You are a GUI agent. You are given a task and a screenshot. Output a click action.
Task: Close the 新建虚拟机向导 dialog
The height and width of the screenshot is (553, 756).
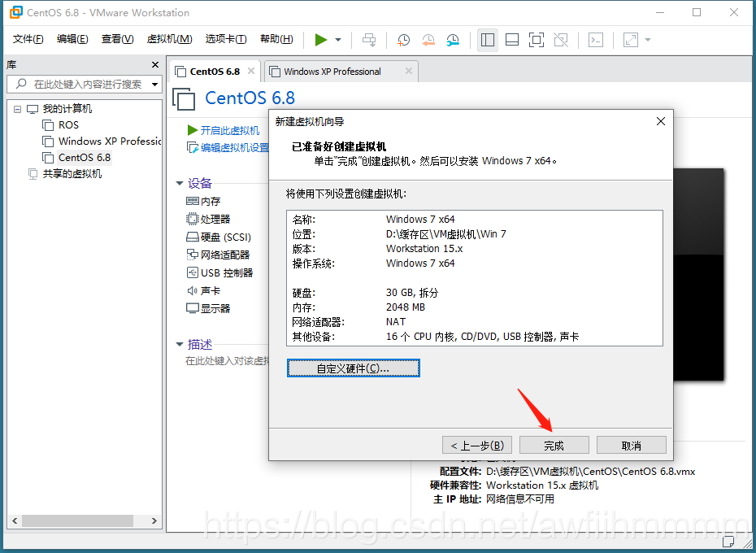tap(661, 122)
